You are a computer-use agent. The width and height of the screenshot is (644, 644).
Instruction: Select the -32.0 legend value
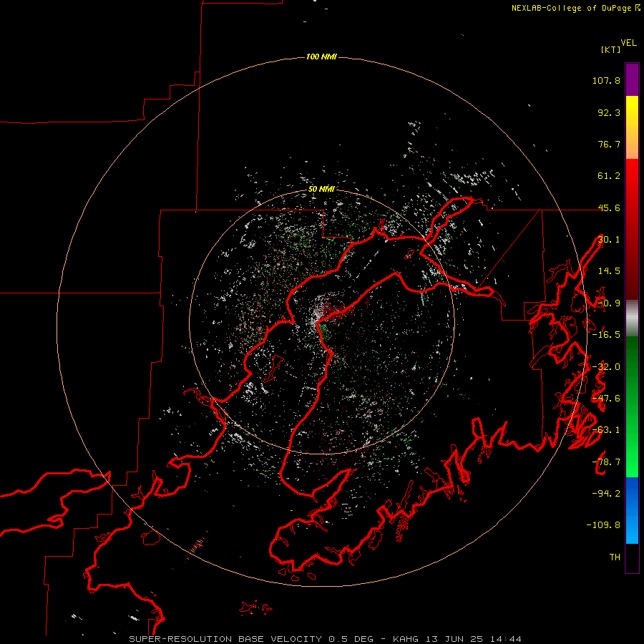click(x=606, y=367)
